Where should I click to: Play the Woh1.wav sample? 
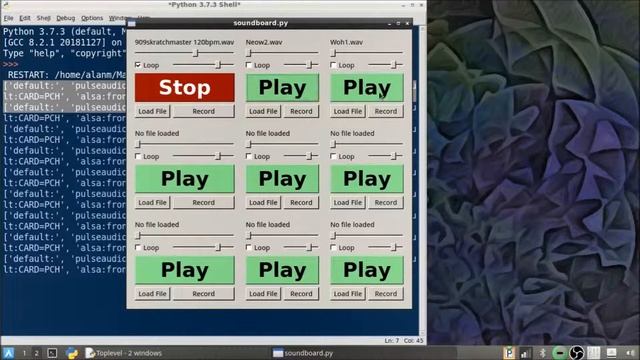(367, 87)
